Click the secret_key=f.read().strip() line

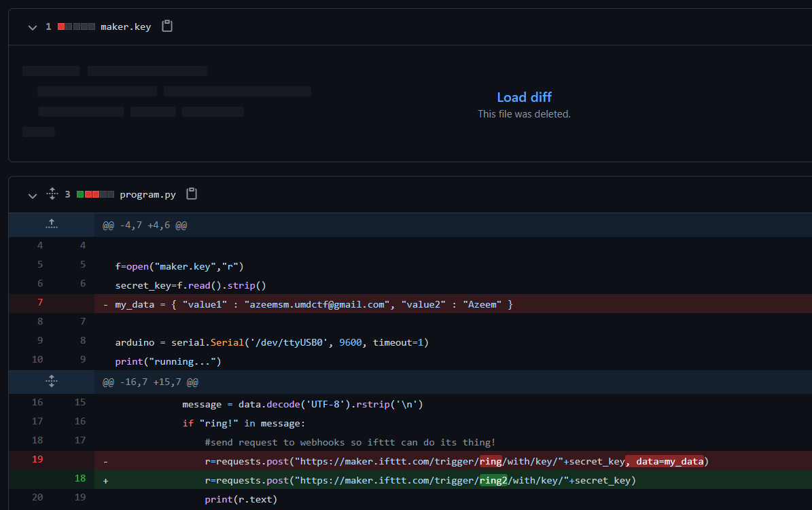(190, 286)
